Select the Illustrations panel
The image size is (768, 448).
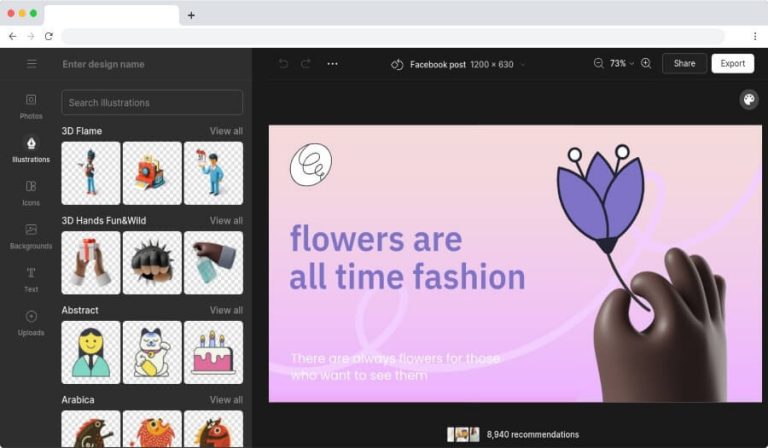point(31,150)
